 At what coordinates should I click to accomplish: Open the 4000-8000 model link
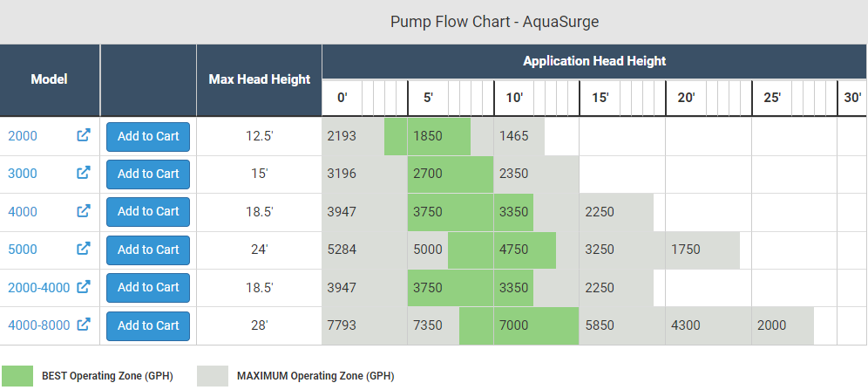coord(38,325)
